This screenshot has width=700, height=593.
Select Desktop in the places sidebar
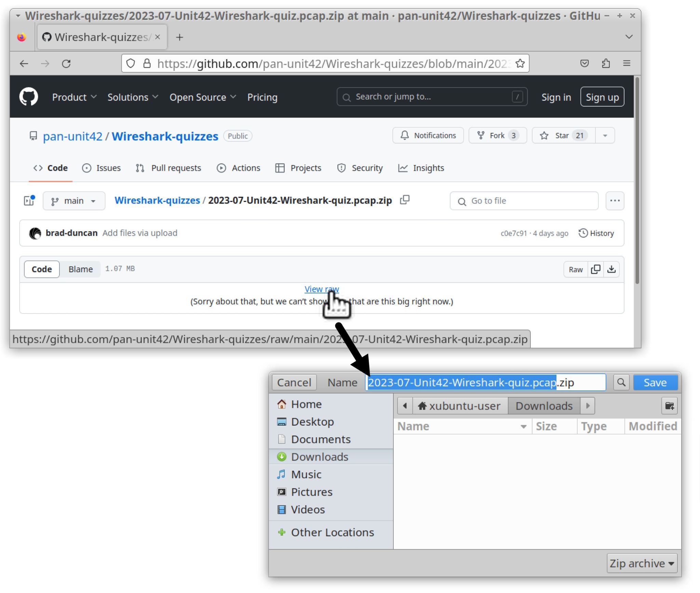(x=331, y=422)
